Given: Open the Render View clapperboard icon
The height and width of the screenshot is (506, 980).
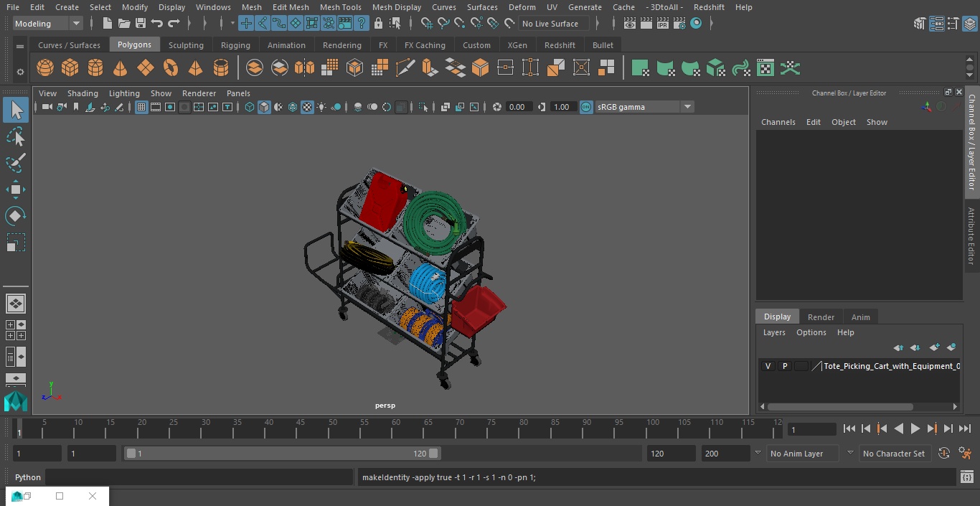Looking at the screenshot, I should (629, 24).
